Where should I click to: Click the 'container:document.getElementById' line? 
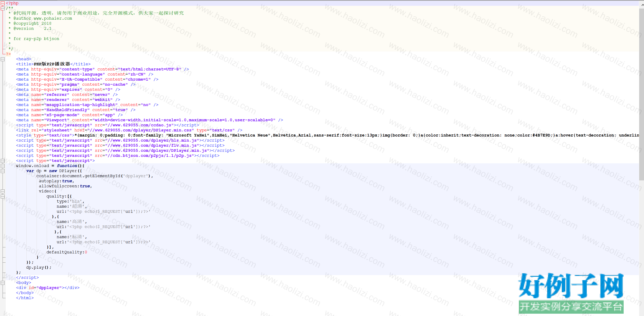coord(95,176)
